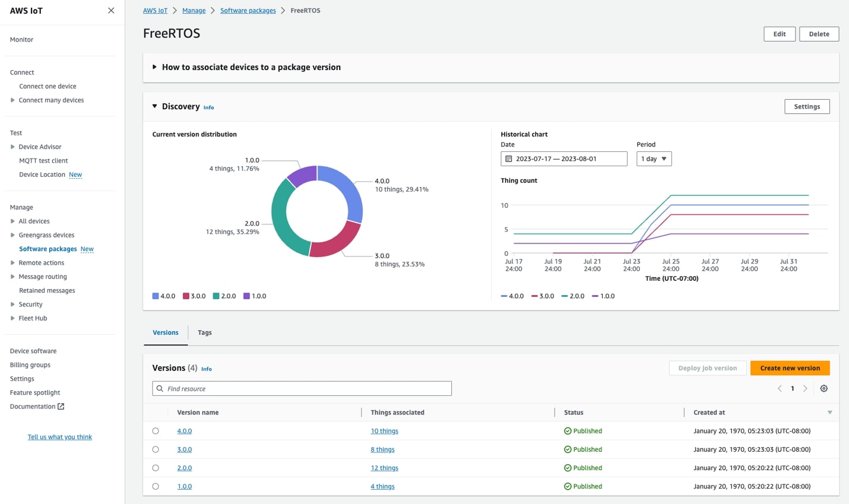Image resolution: width=849 pixels, height=504 pixels.
Task: Open the 1 day Period dropdown
Action: [653, 159]
